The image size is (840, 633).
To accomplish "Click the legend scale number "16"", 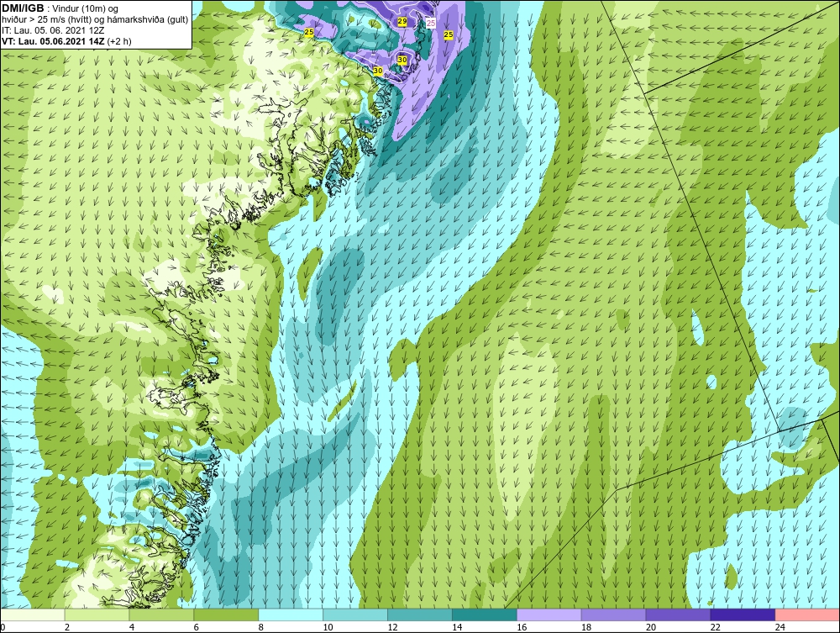I will (522, 627).
